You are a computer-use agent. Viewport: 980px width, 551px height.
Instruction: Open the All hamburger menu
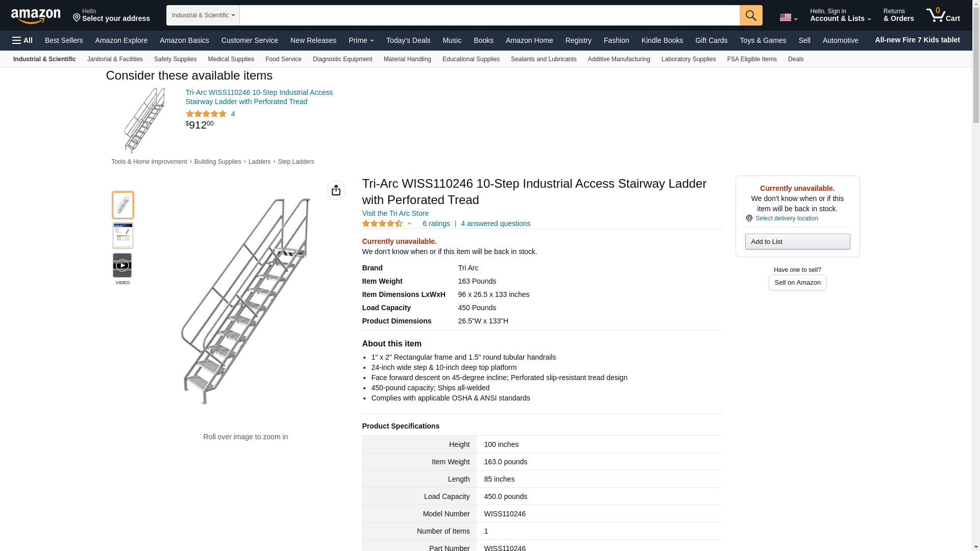click(x=22, y=40)
